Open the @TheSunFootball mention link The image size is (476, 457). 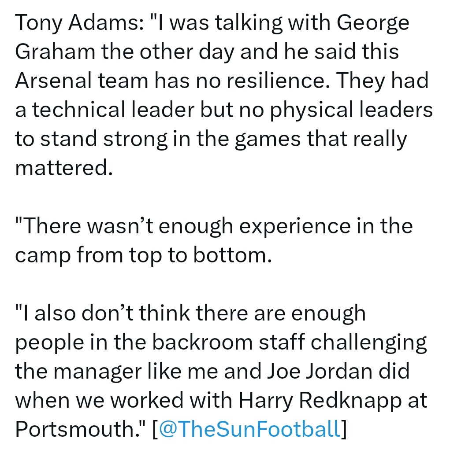pyautogui.click(x=249, y=429)
